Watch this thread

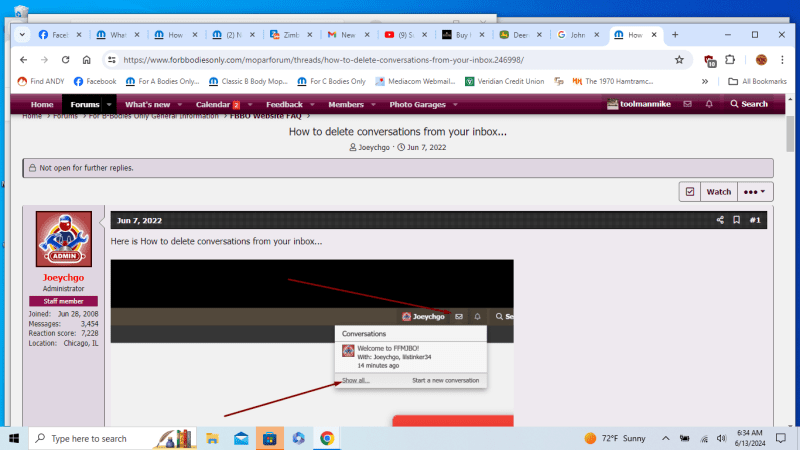pyautogui.click(x=718, y=192)
